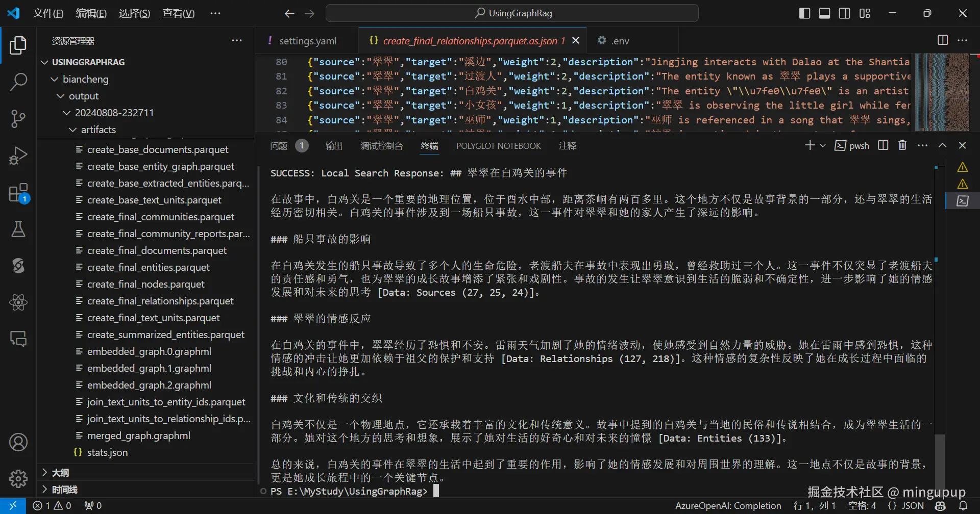Go forward in navigation history
Viewport: 980px width, 514px height.
(x=310, y=14)
